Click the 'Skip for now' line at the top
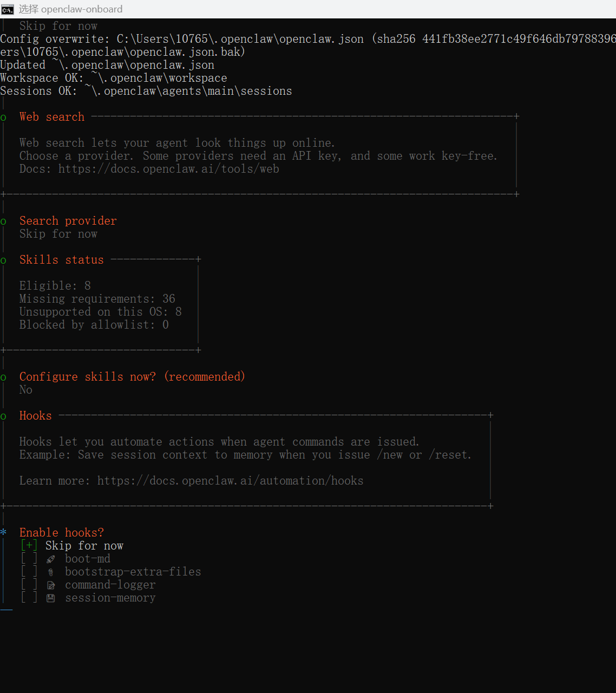The width and height of the screenshot is (616, 693). (x=58, y=26)
